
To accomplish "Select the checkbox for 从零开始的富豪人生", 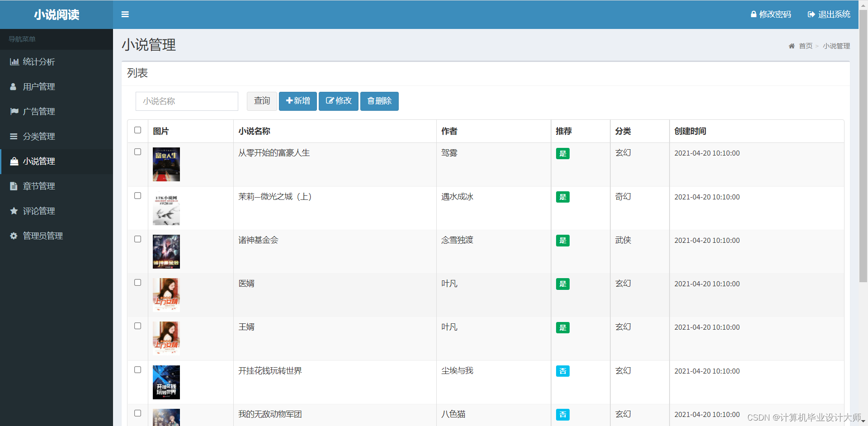I will [x=138, y=152].
